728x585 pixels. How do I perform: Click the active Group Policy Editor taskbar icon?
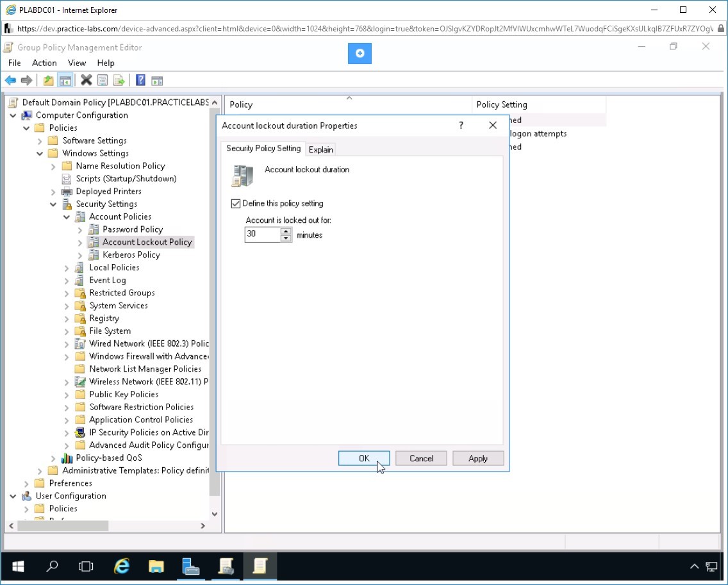[x=260, y=566]
